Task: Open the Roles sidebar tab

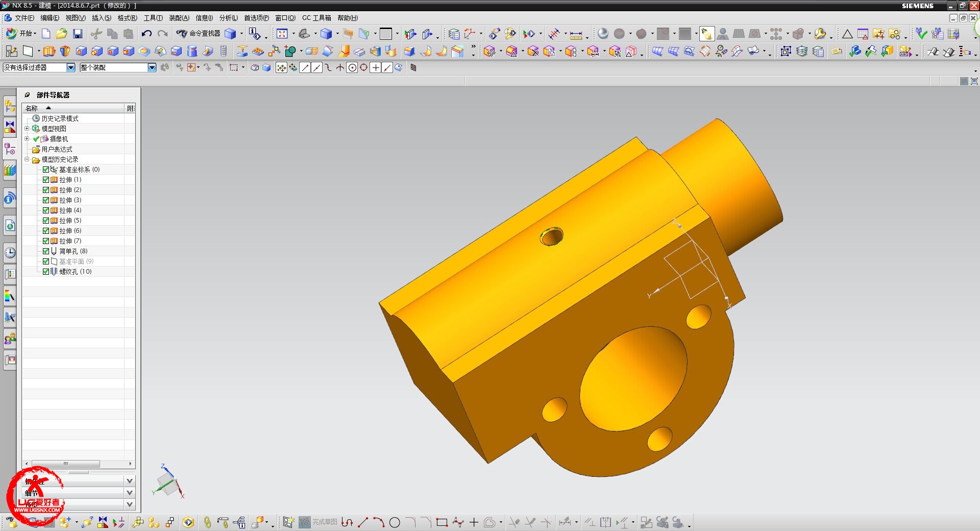Action: tap(10, 338)
